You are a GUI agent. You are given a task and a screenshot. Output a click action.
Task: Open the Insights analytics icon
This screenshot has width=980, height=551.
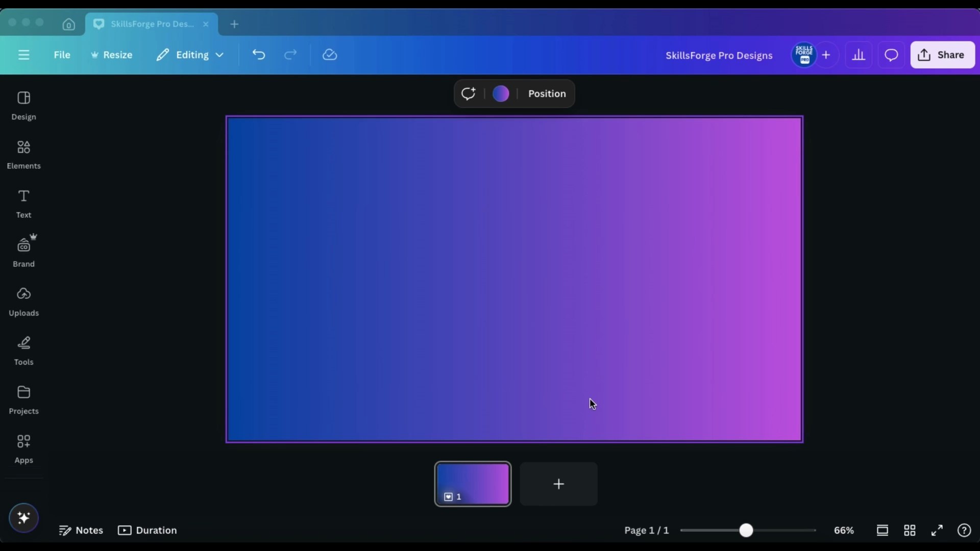(859, 55)
